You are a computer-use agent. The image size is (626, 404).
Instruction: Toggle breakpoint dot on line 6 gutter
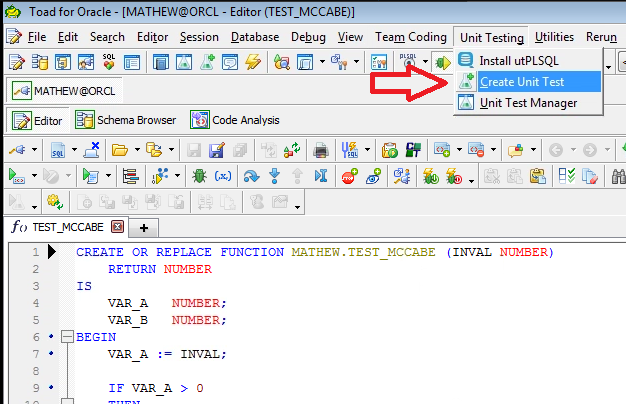51,337
